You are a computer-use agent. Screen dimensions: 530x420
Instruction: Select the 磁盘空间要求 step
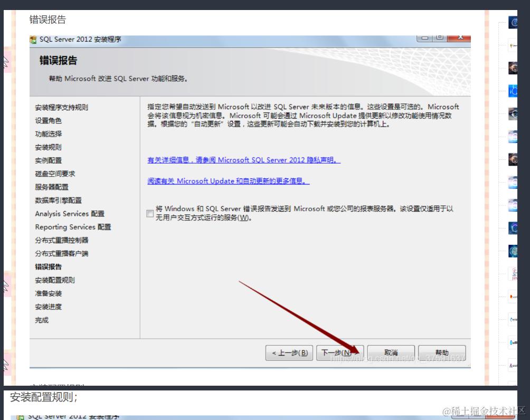point(55,174)
